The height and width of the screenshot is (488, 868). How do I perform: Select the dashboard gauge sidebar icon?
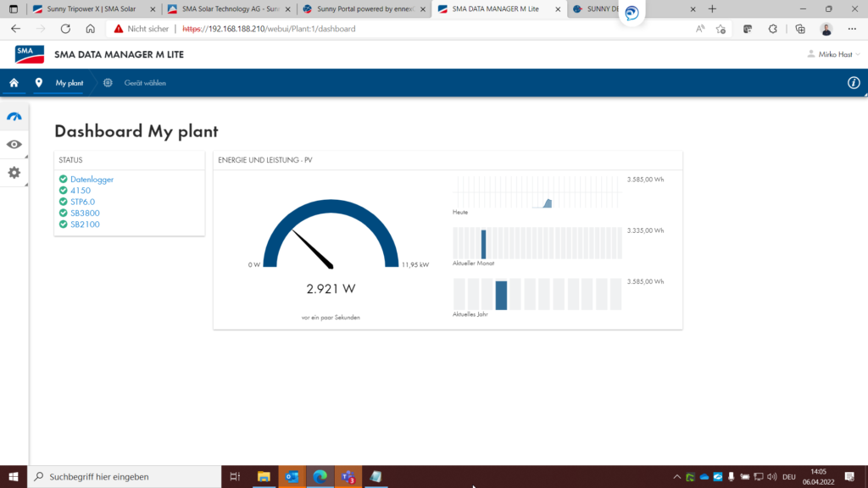pyautogui.click(x=14, y=117)
